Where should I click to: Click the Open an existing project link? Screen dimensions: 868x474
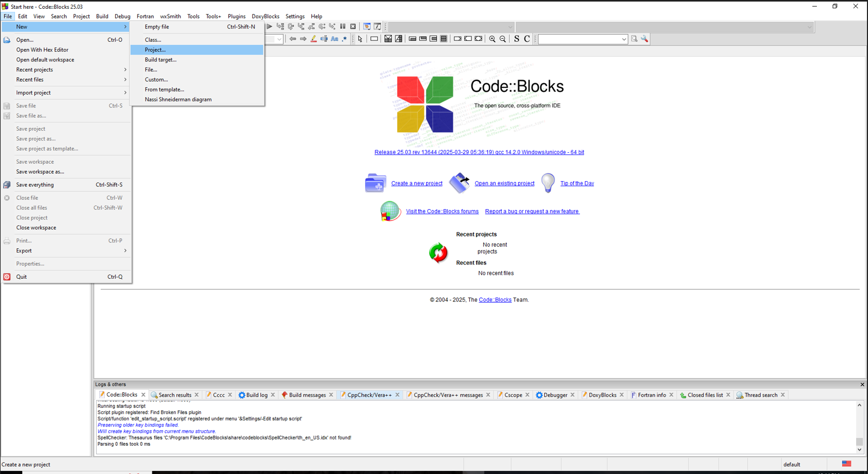pyautogui.click(x=504, y=183)
